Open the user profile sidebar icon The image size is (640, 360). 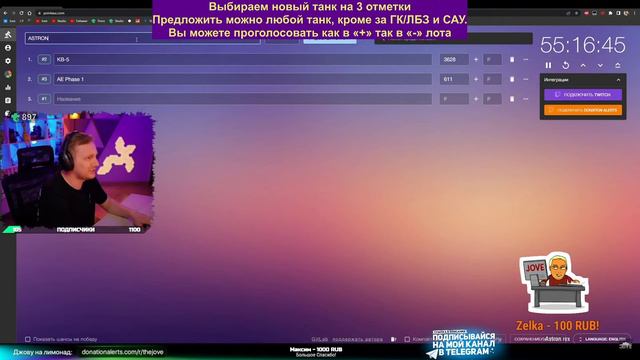coord(8,48)
